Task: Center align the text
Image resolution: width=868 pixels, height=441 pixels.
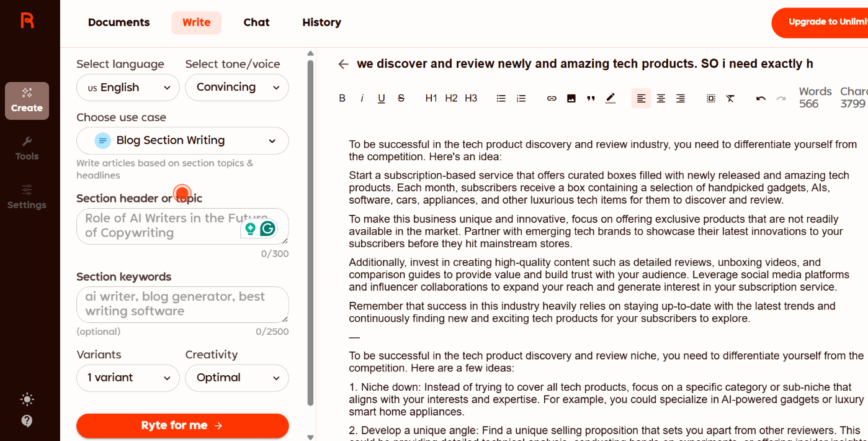Action: pos(661,98)
